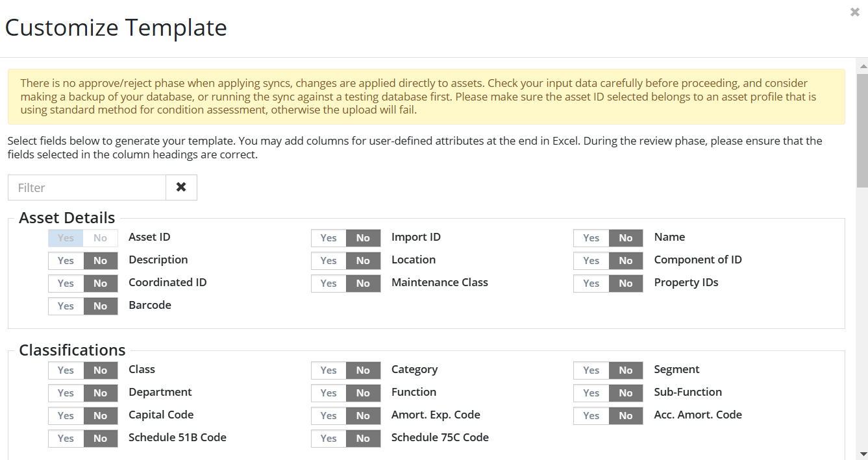Click the scrollbar up arrow
The height and width of the screenshot is (460, 868).
click(x=862, y=66)
